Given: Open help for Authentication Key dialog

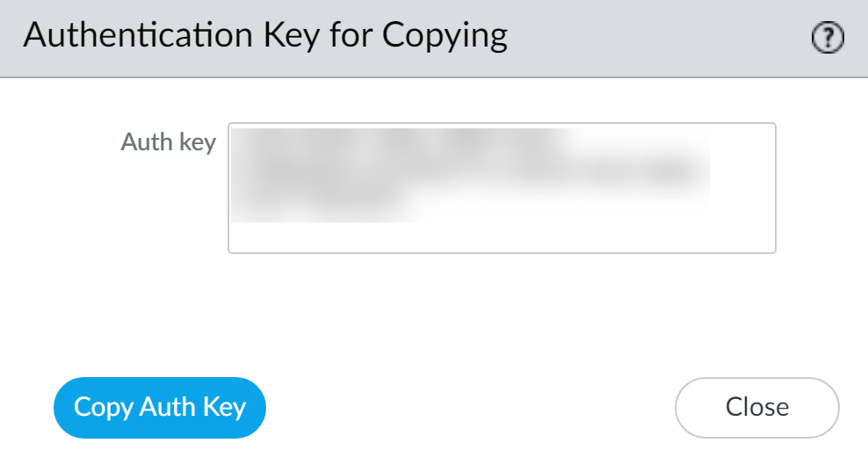Looking at the screenshot, I should click(828, 38).
